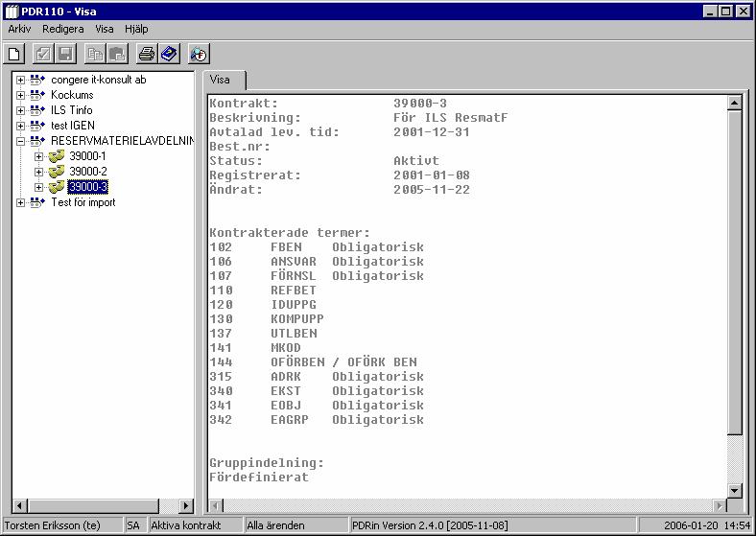Open the Hjälp menu
The height and width of the screenshot is (536, 756).
point(136,29)
